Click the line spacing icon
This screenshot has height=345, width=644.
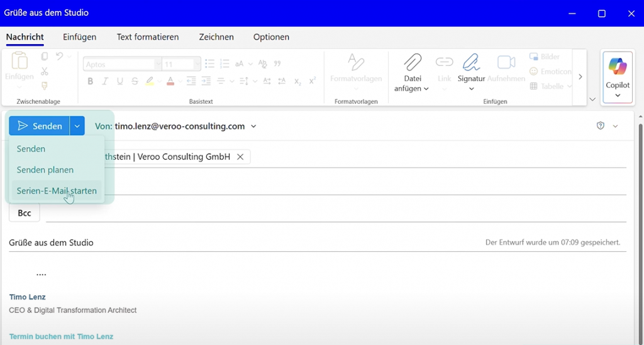244,81
